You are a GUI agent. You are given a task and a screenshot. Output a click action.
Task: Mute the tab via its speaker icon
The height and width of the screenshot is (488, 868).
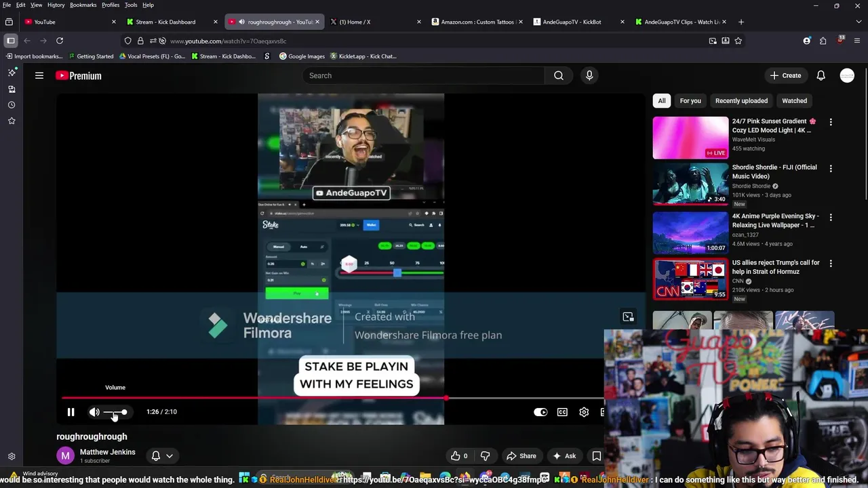click(241, 22)
